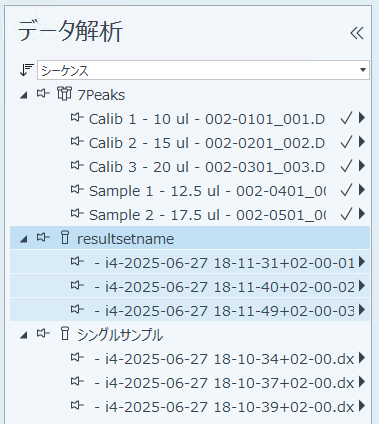This screenshot has height=424, width=379.
Task: Pin the シングルサンプル group
Action: pos(43,333)
